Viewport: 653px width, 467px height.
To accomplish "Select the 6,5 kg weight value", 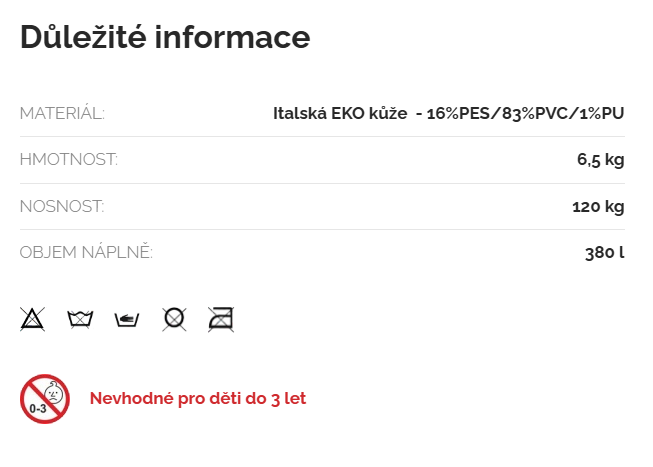I will 600,160.
